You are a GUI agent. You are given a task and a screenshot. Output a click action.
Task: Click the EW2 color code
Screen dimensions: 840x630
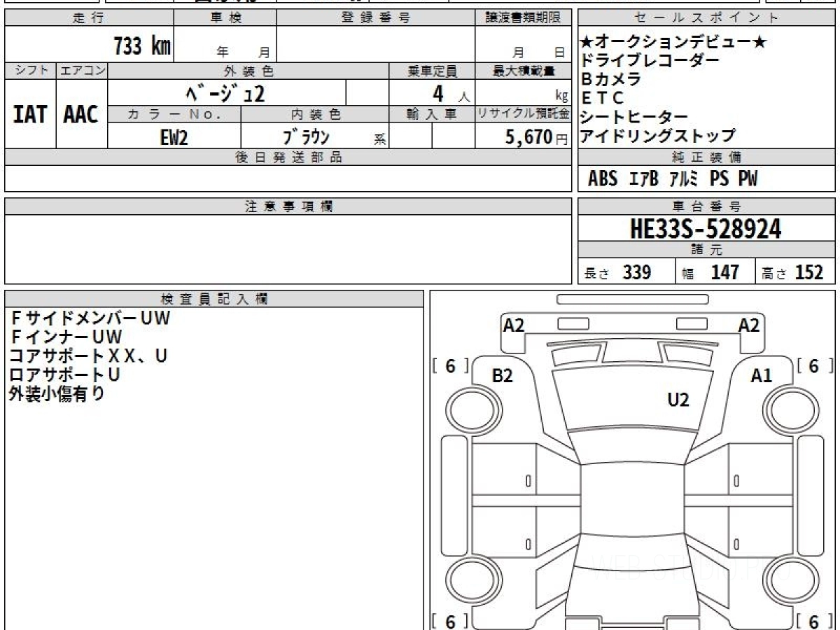coord(174,137)
